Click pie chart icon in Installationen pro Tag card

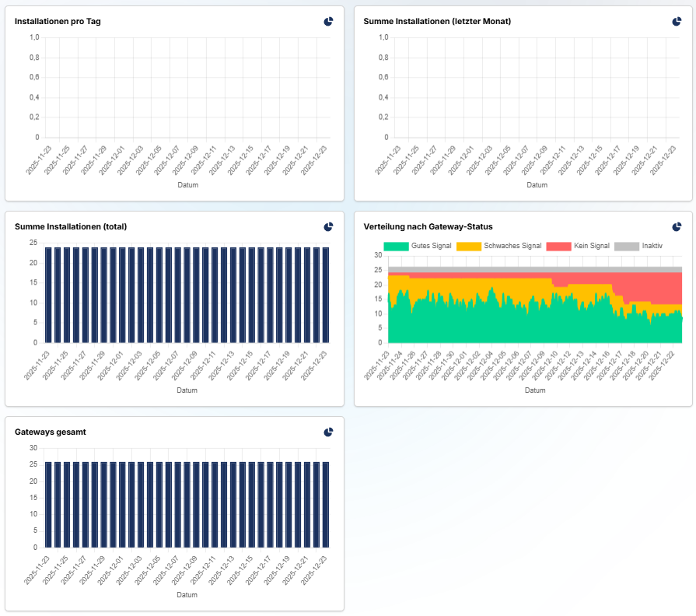coord(328,21)
